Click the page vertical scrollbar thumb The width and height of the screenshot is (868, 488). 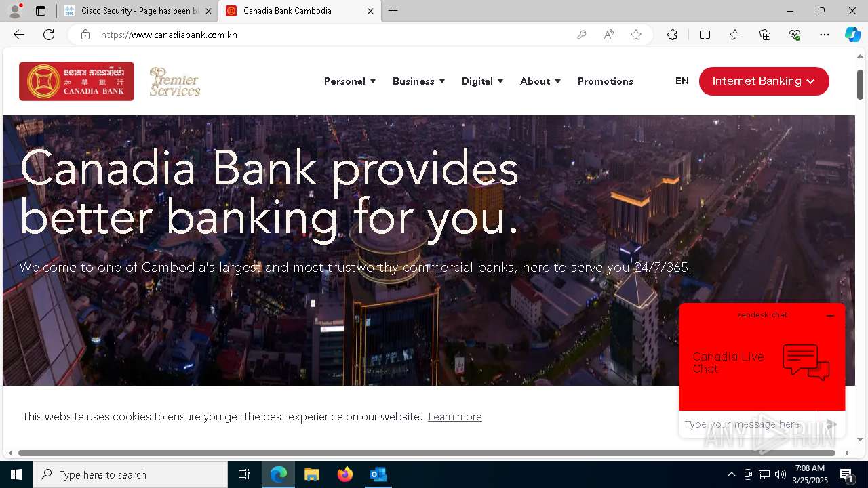(x=860, y=85)
